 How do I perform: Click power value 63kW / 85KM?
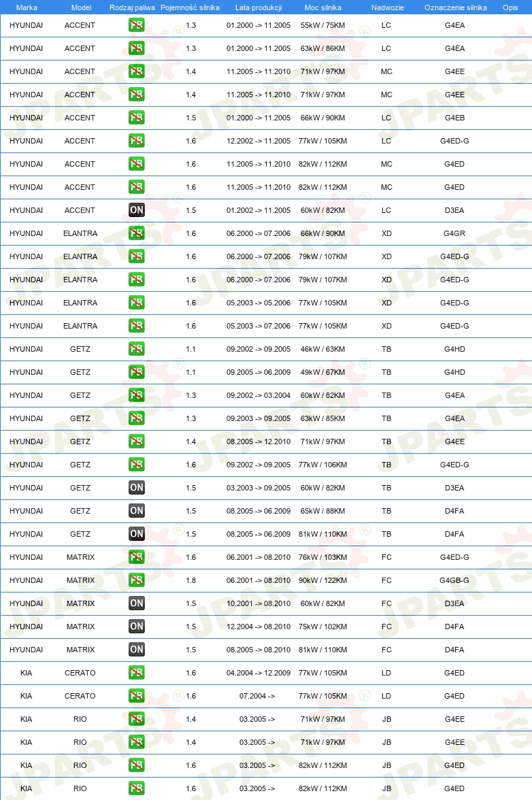click(x=323, y=418)
